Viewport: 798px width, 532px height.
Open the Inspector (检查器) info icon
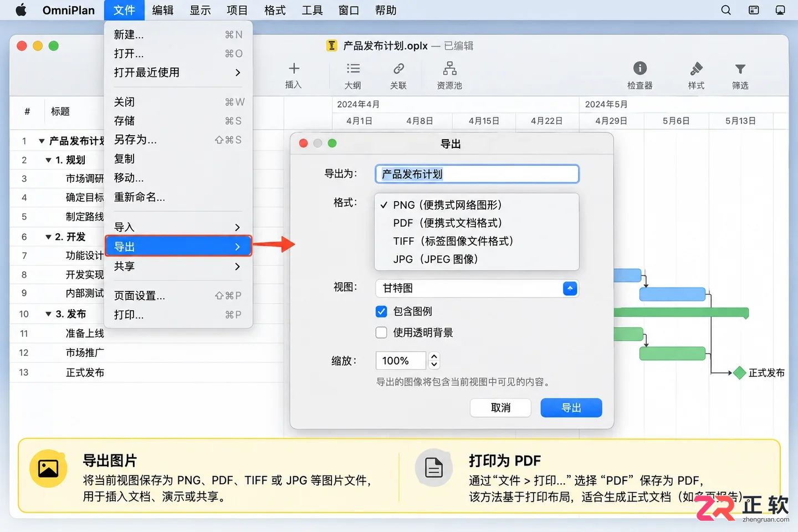pos(640,68)
